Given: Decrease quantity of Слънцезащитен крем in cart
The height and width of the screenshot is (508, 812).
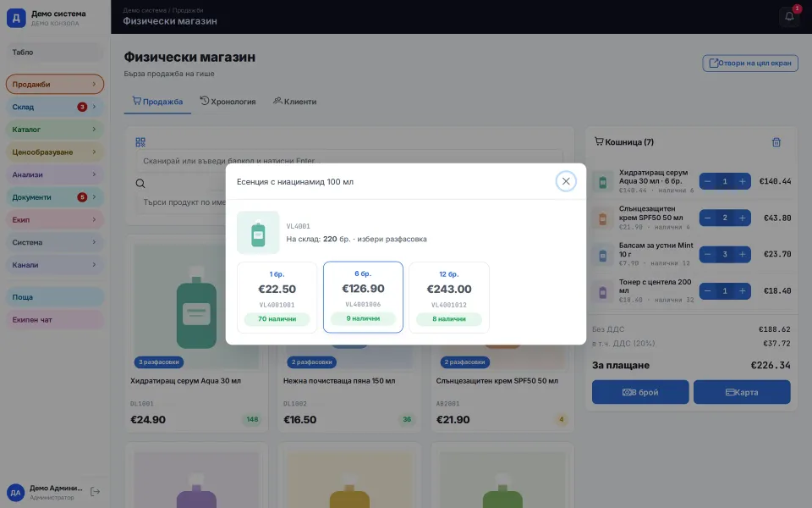Looking at the screenshot, I should (707, 218).
